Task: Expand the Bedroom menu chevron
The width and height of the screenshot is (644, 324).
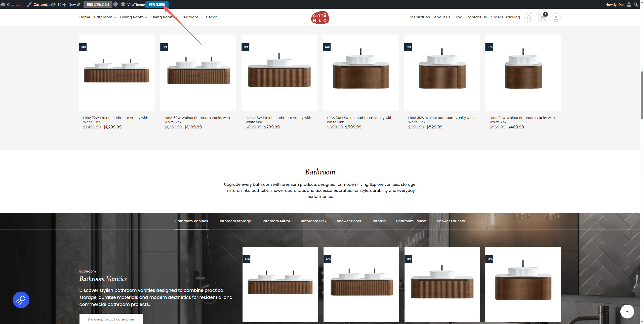Action: tap(200, 17)
